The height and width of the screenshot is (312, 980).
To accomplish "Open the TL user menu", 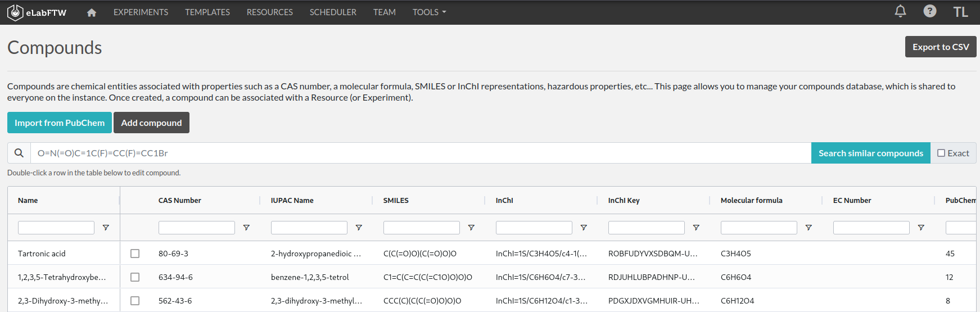I will [960, 12].
